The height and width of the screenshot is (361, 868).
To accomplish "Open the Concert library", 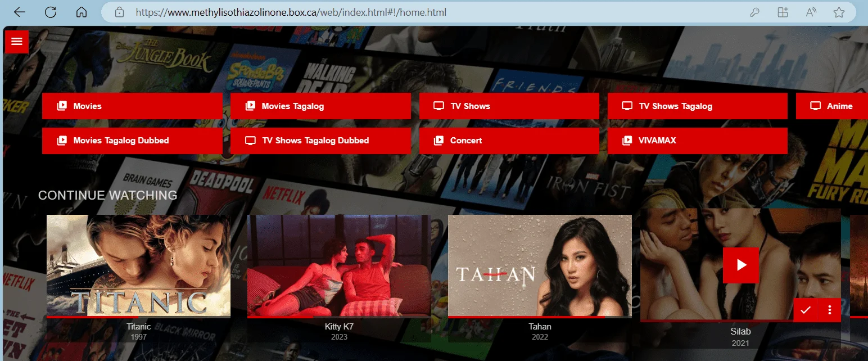I will [x=509, y=141].
